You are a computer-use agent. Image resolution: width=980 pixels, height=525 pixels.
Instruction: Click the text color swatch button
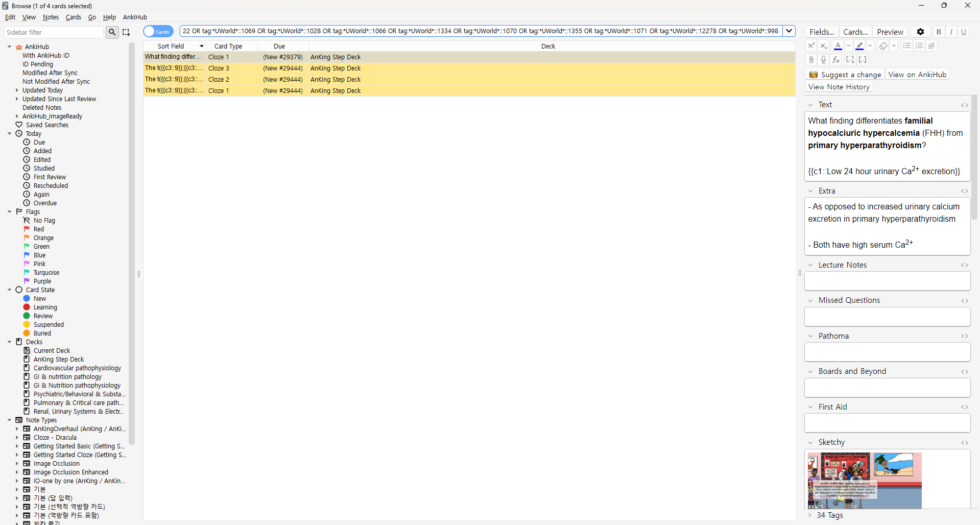point(838,46)
